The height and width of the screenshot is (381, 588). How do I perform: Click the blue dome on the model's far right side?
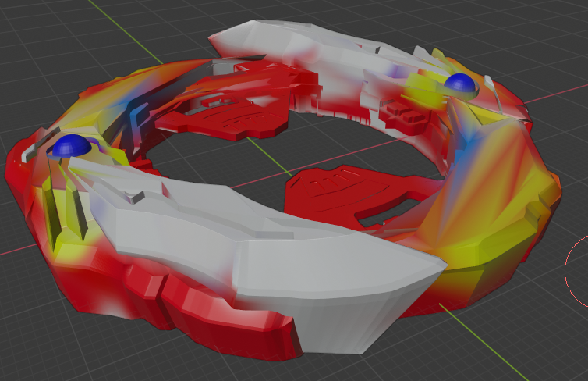coord(460,83)
